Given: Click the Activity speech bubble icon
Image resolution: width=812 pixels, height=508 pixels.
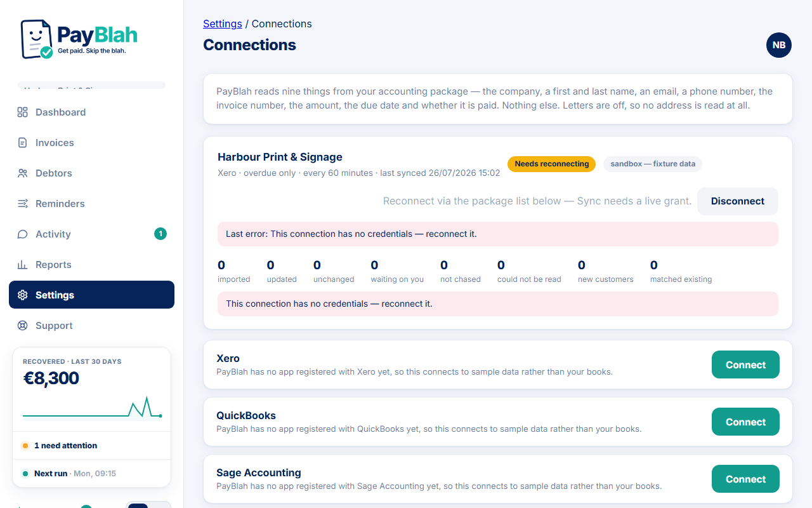Looking at the screenshot, I should click(x=23, y=234).
